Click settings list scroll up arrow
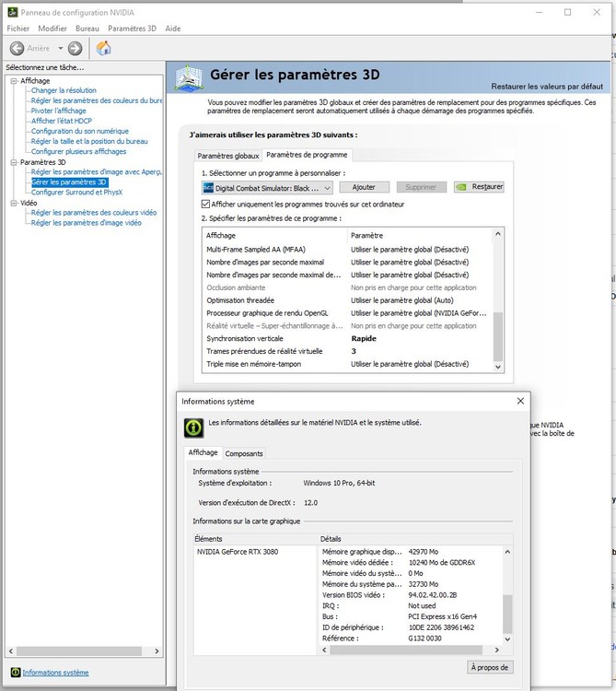The width and height of the screenshot is (616, 691). click(x=498, y=234)
